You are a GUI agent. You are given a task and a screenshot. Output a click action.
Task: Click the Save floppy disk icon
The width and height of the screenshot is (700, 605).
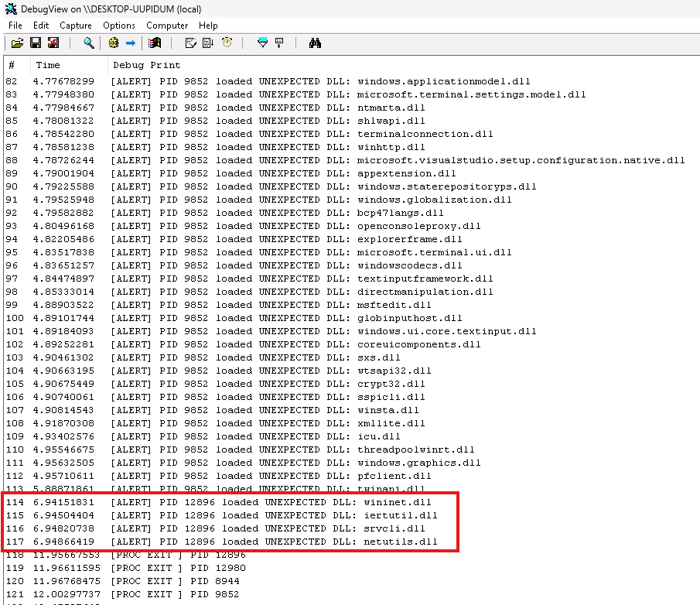35,43
